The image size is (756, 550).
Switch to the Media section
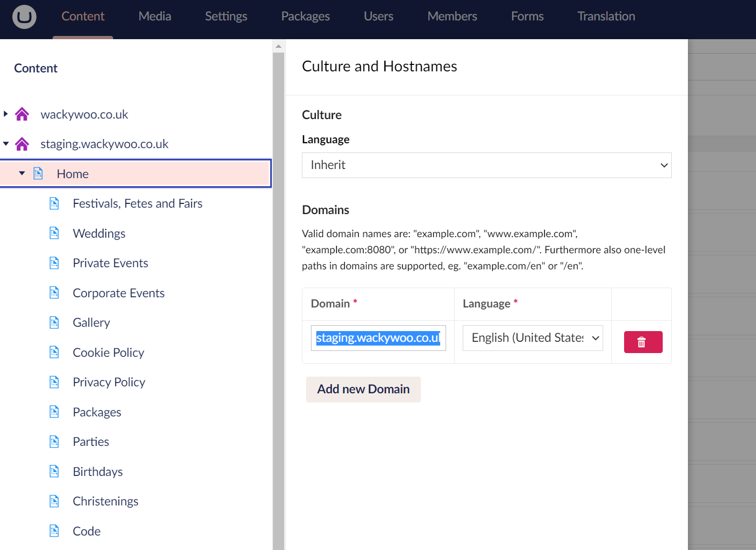click(x=154, y=17)
